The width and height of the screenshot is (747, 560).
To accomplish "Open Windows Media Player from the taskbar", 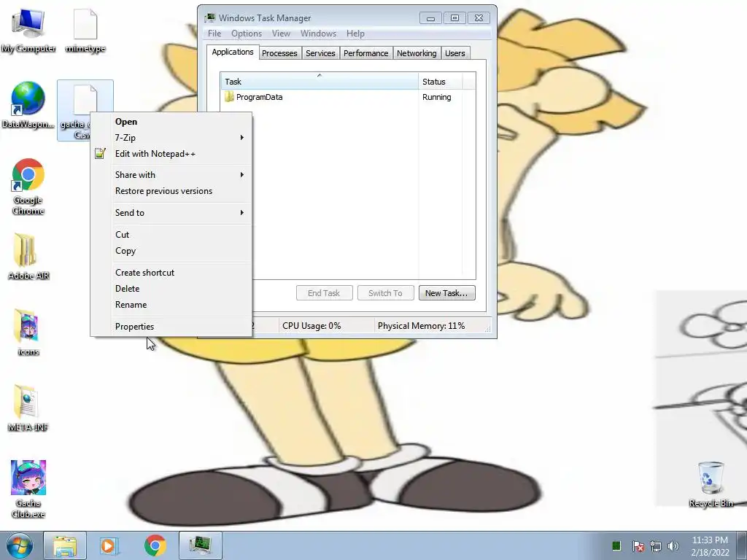I will pyautogui.click(x=109, y=545).
